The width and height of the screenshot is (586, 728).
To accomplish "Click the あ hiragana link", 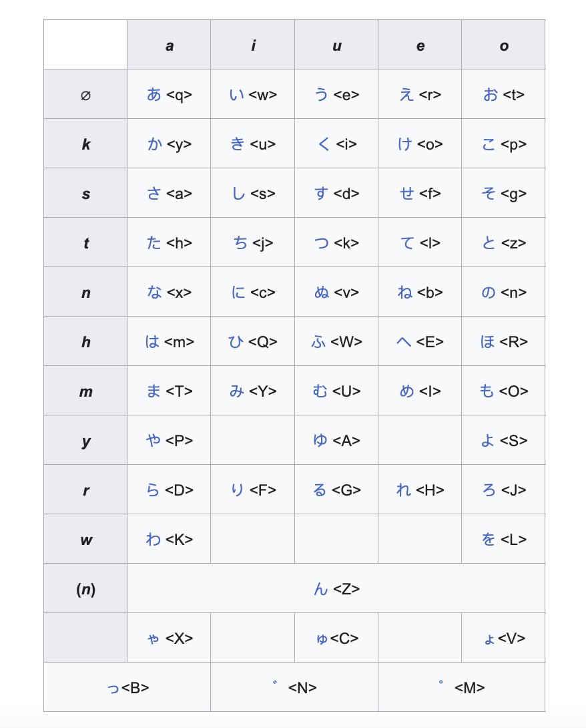I will 154,94.
